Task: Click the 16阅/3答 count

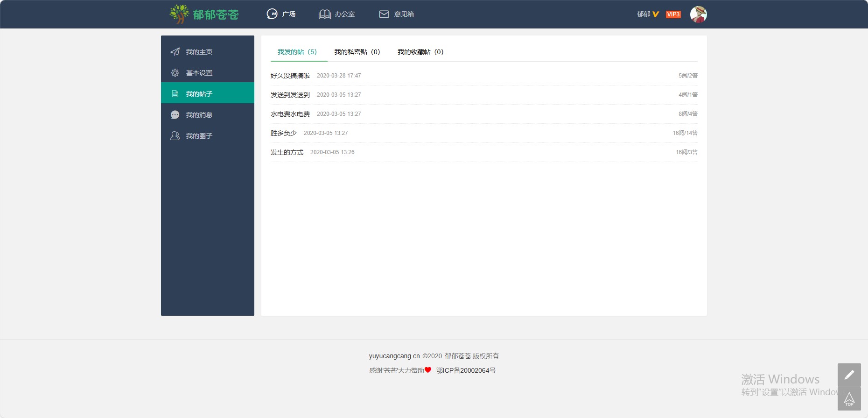Action: 686,152
